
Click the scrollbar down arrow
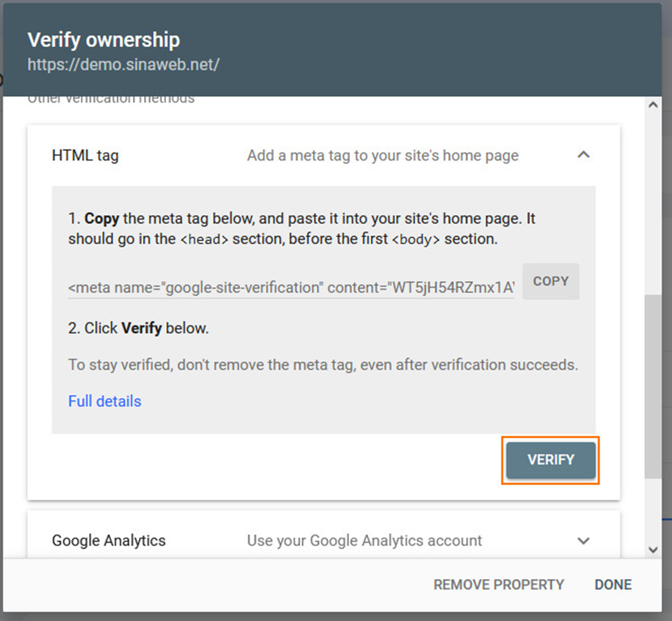(653, 549)
